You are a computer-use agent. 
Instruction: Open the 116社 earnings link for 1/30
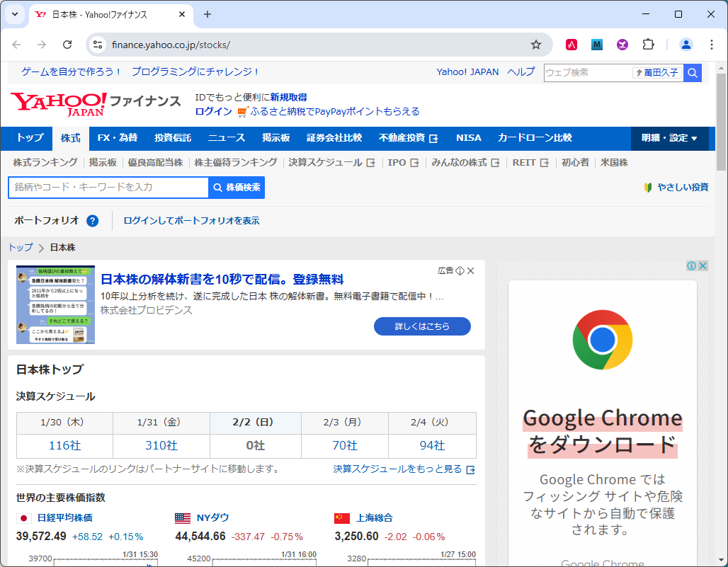point(65,445)
